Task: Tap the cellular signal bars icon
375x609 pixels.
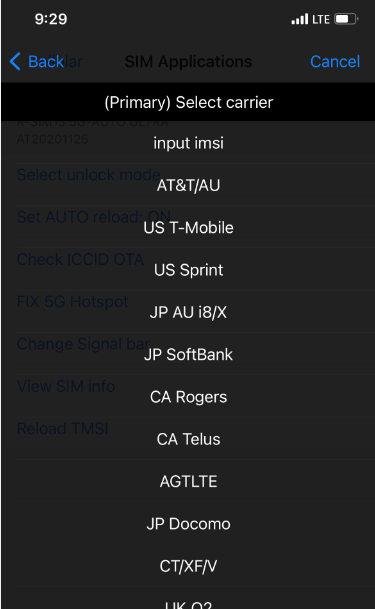Action: click(300, 19)
